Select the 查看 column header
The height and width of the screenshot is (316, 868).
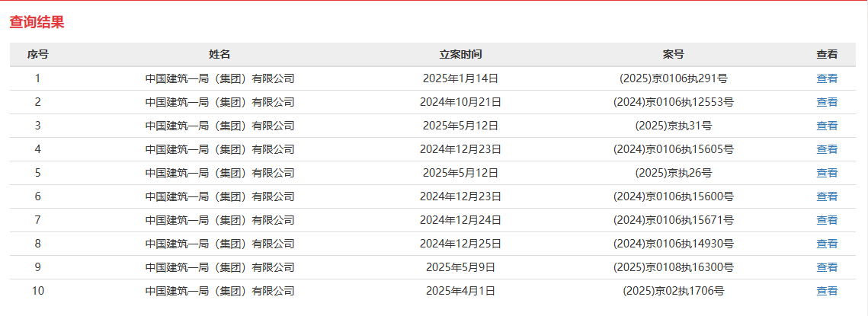coord(827,54)
